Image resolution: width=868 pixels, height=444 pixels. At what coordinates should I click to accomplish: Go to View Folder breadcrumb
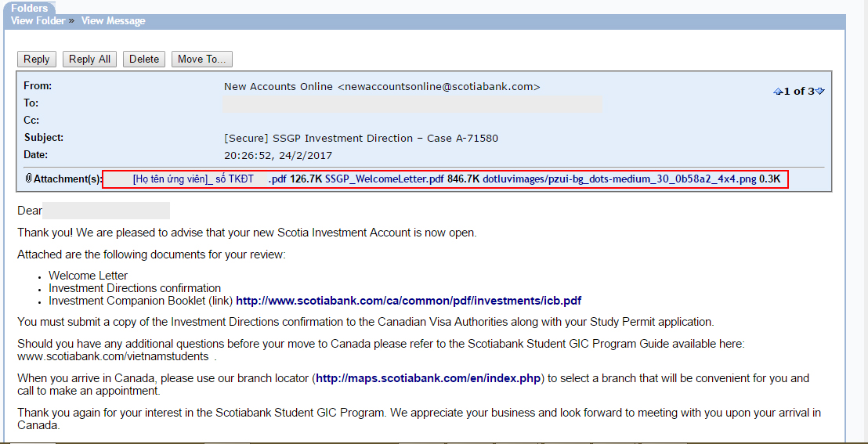pyautogui.click(x=38, y=21)
